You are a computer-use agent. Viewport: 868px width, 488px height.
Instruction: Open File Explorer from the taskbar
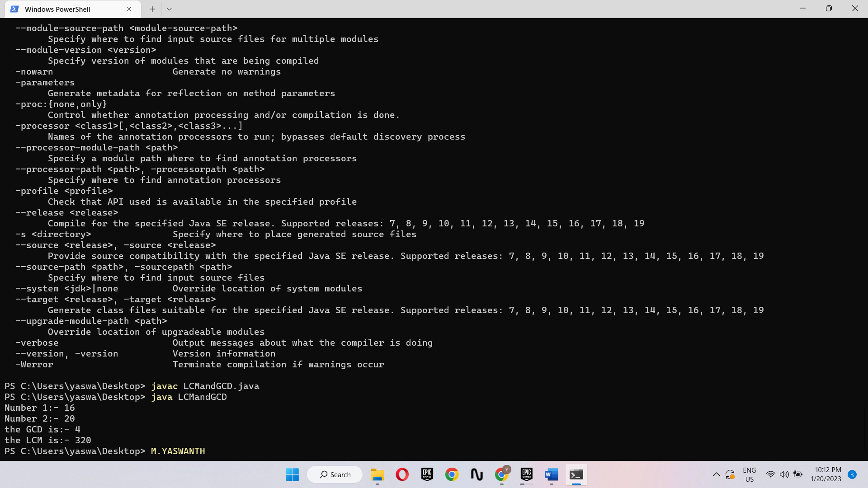point(377,474)
